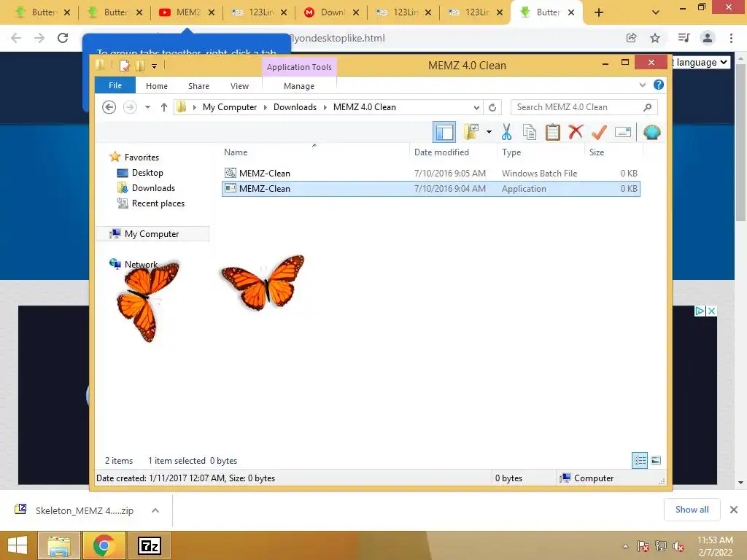Click arrow after My Computer in breadcrumb

tap(266, 107)
